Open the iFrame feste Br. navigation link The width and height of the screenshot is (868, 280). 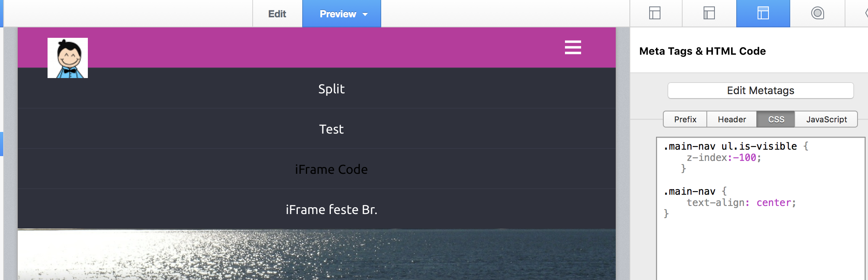pyautogui.click(x=331, y=210)
